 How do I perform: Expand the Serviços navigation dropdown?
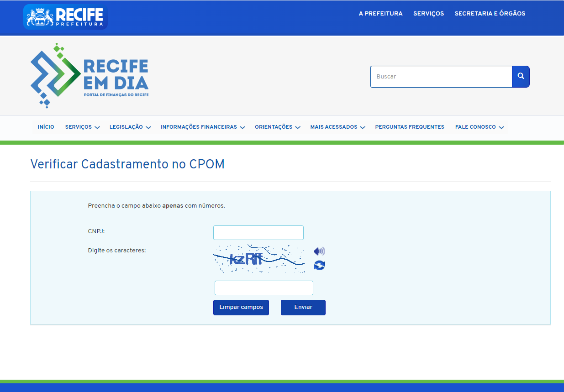pyautogui.click(x=82, y=127)
